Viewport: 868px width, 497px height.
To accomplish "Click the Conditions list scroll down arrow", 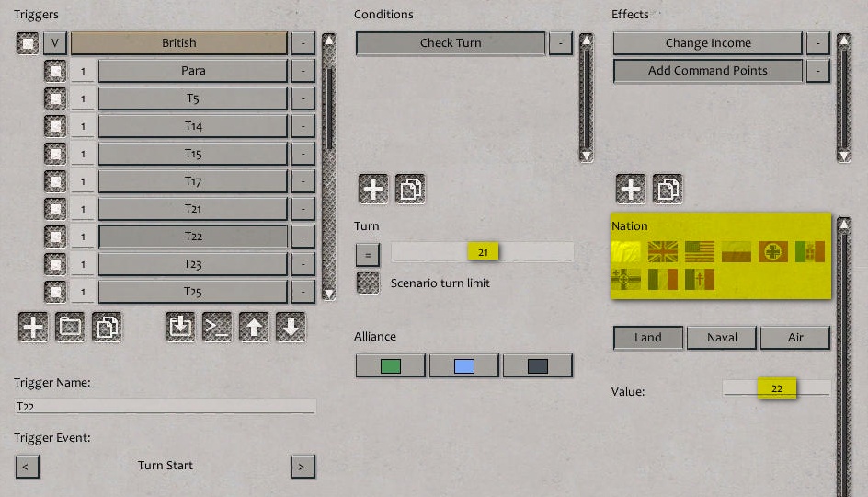I will click(587, 156).
